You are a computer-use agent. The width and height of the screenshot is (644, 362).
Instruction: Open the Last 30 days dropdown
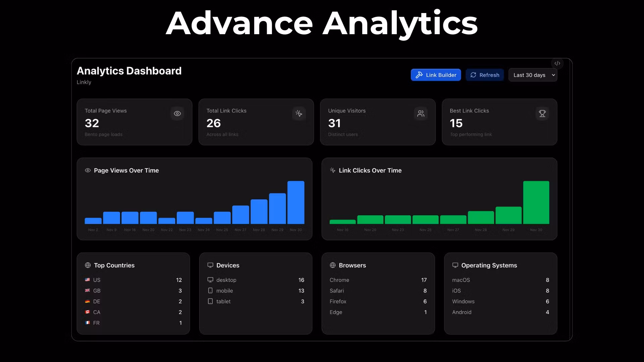tap(529, 75)
